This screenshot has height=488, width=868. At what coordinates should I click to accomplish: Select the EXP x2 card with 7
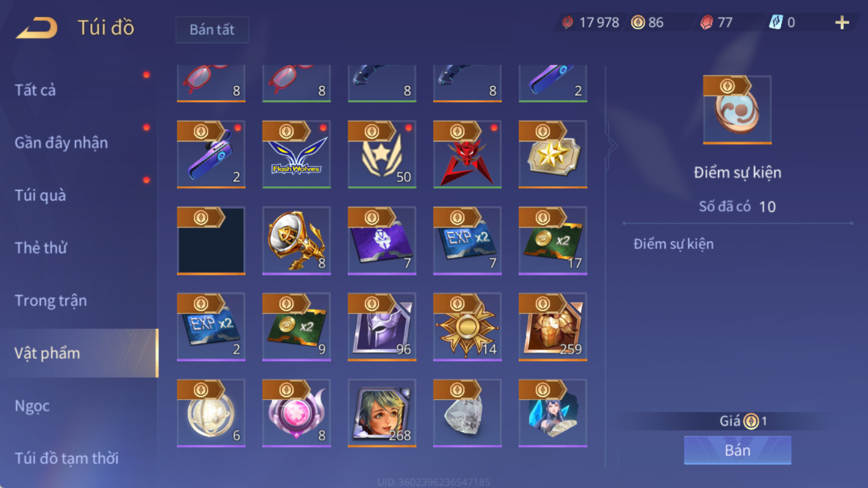pyautogui.click(x=467, y=240)
